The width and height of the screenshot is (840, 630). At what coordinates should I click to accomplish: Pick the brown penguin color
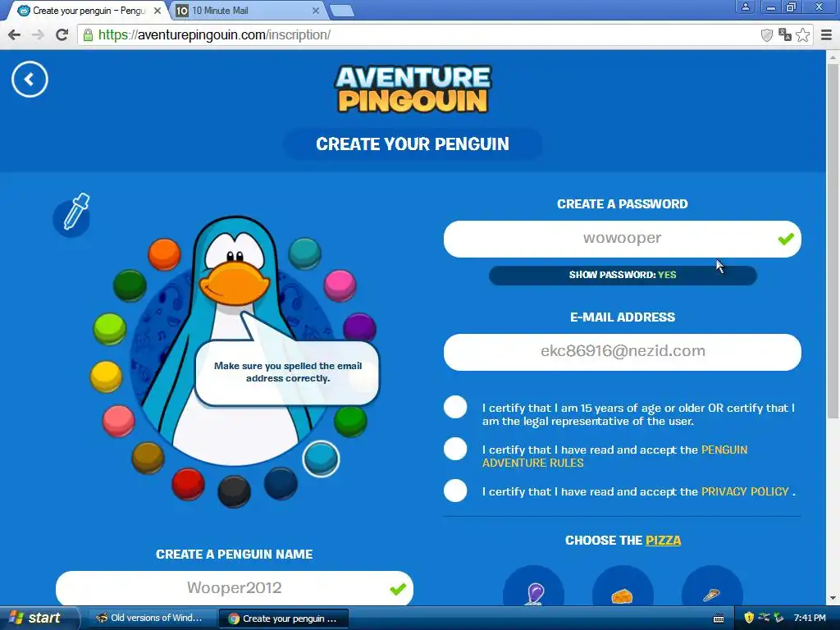click(x=148, y=458)
